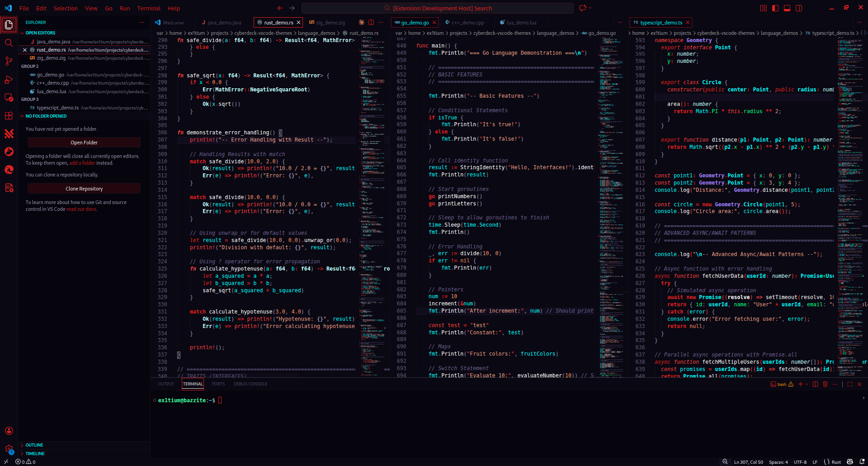Viewport: 868px width, 466px height.
Task: Open the Run and Debug view
Action: coord(9,80)
